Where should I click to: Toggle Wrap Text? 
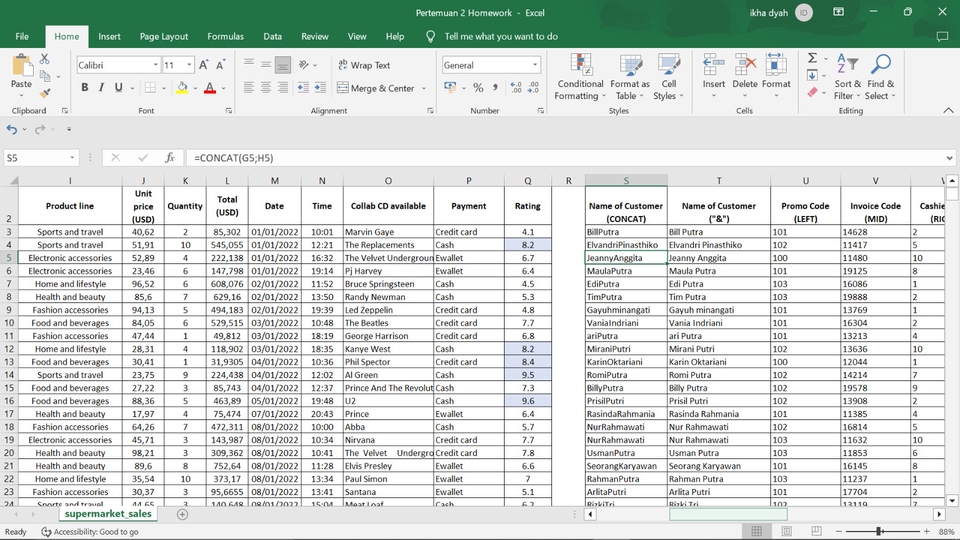(x=364, y=65)
